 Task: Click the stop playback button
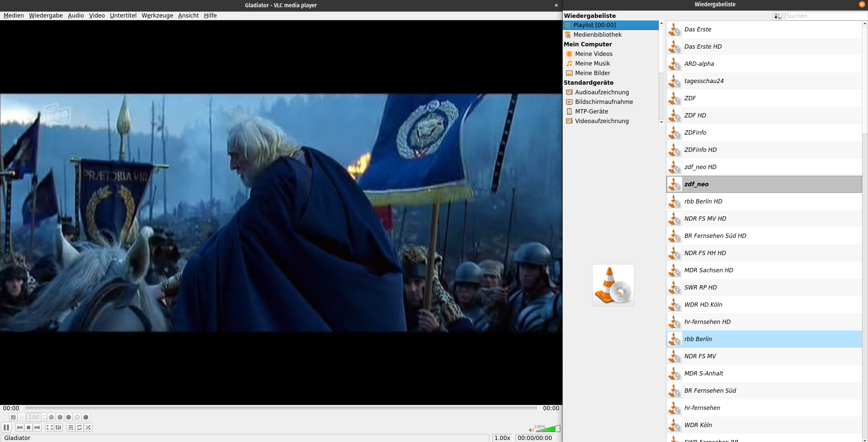click(x=28, y=427)
